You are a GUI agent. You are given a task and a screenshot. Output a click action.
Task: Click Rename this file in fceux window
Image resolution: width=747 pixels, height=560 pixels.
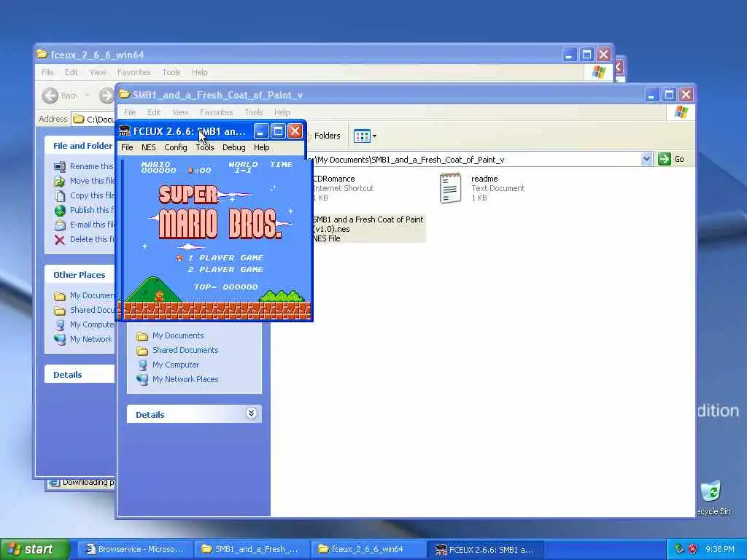(91, 166)
